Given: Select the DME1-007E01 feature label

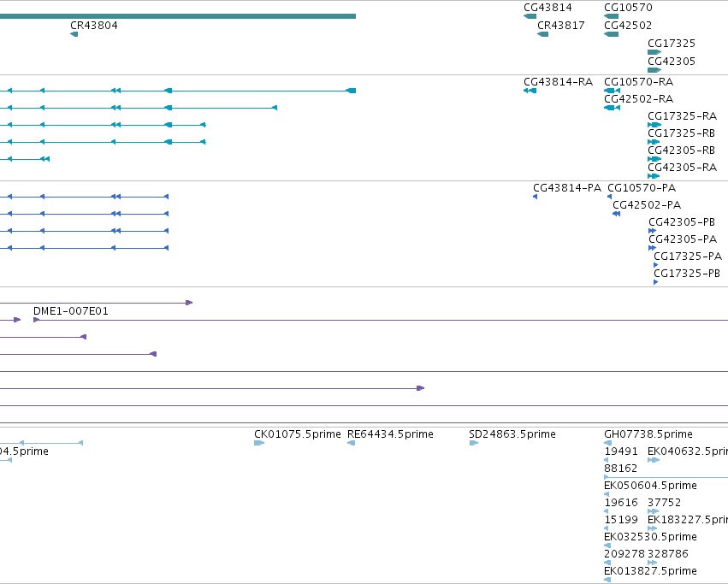Looking at the screenshot, I should [70, 311].
